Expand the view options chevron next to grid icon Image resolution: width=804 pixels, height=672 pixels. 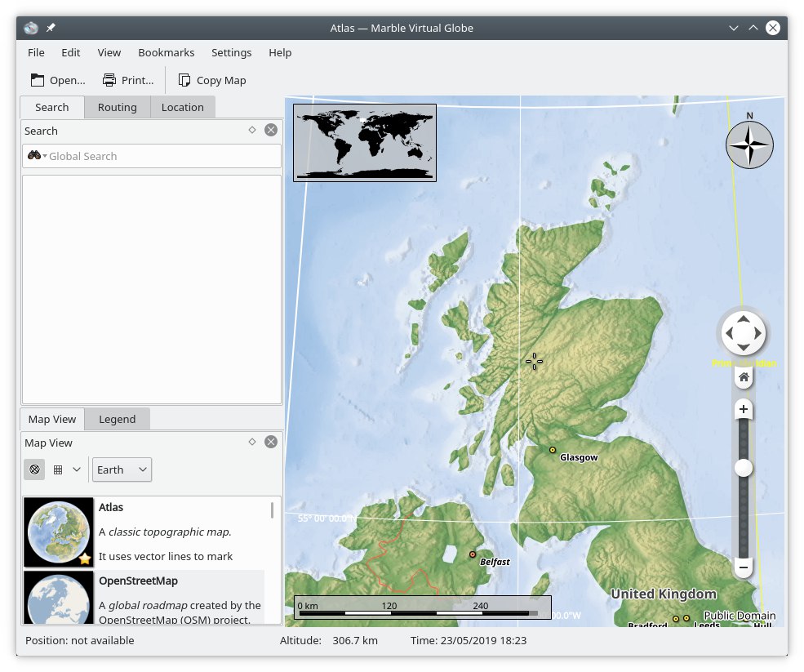(x=77, y=470)
